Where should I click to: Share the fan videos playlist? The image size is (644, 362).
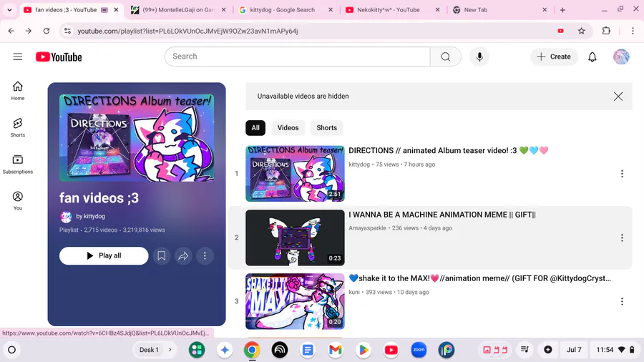[x=183, y=255]
